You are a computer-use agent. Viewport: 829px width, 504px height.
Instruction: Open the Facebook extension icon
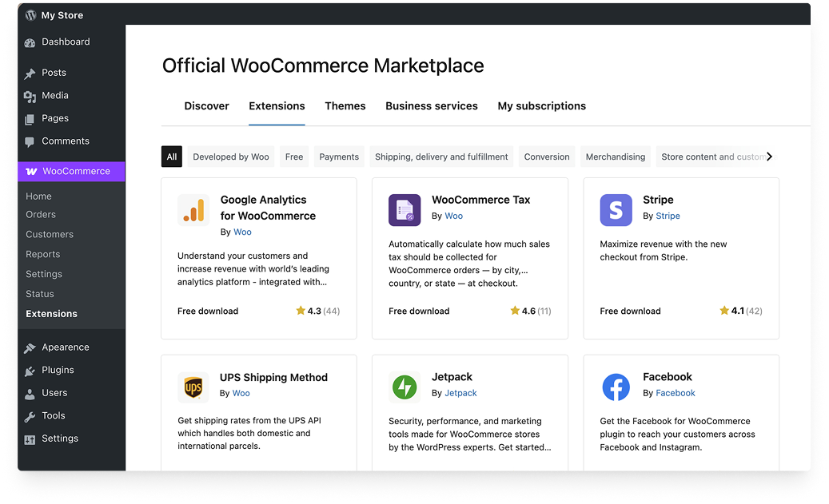[616, 387]
